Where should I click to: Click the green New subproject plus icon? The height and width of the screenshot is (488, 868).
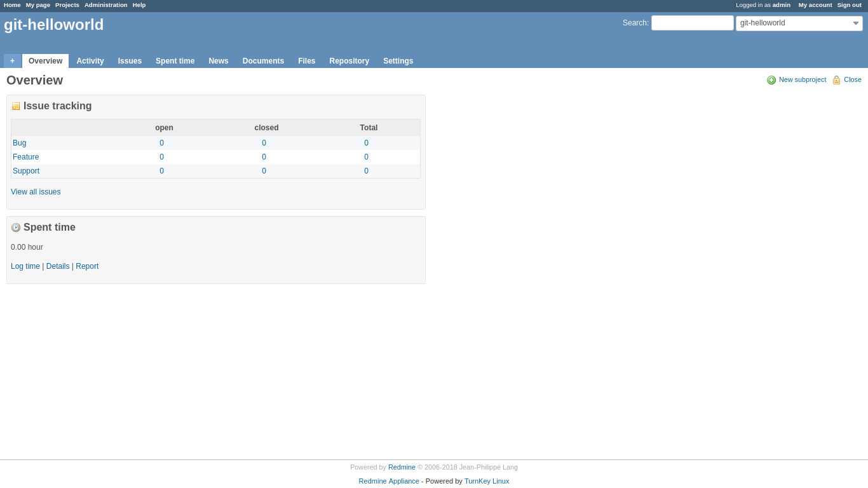coord(771,80)
